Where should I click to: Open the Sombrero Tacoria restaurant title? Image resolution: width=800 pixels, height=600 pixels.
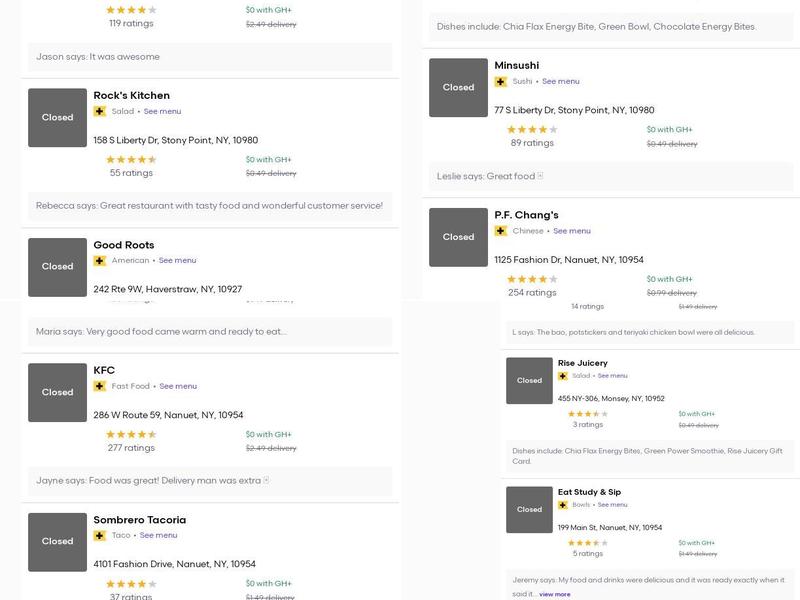click(x=139, y=520)
